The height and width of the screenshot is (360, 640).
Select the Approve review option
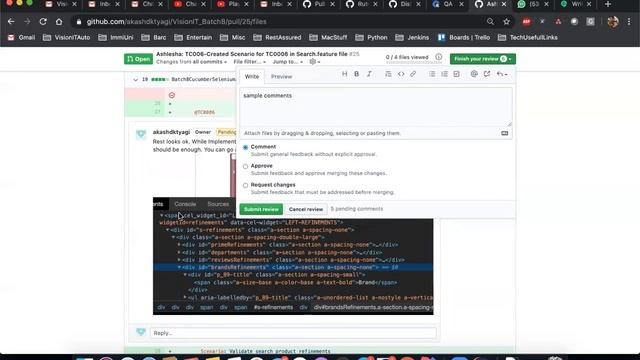(x=245, y=166)
